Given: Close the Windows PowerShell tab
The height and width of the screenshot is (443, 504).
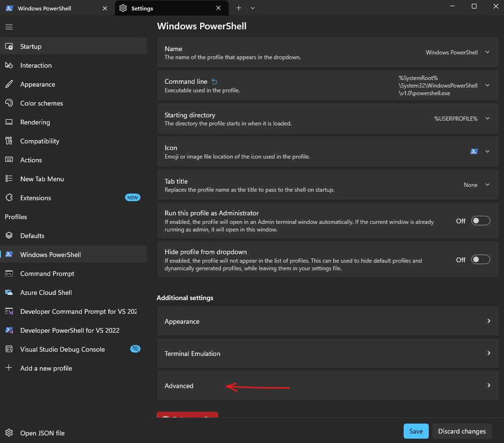Looking at the screenshot, I should 105,9.
